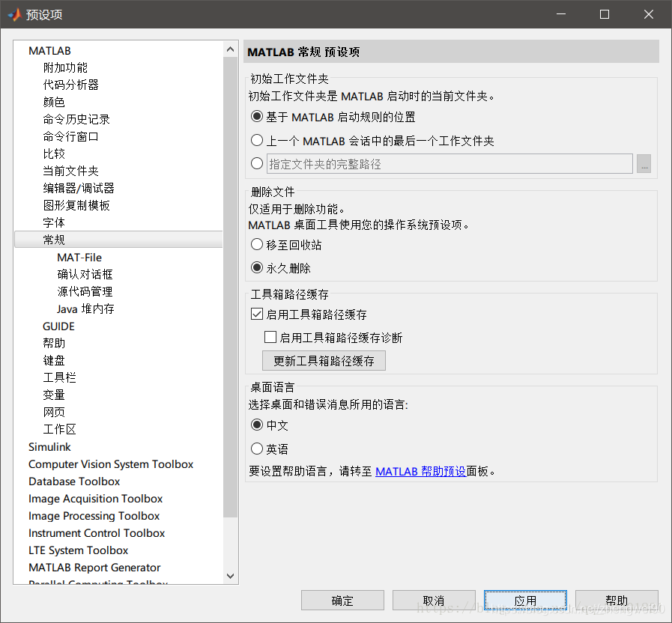
Task: Click the tree vertical scrollbar thumb
Action: point(230,287)
